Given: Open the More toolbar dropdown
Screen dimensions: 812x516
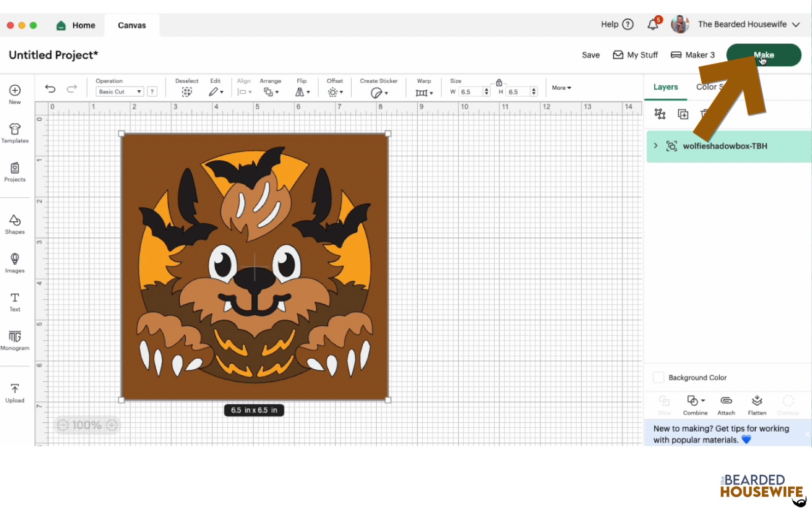Looking at the screenshot, I should point(561,88).
